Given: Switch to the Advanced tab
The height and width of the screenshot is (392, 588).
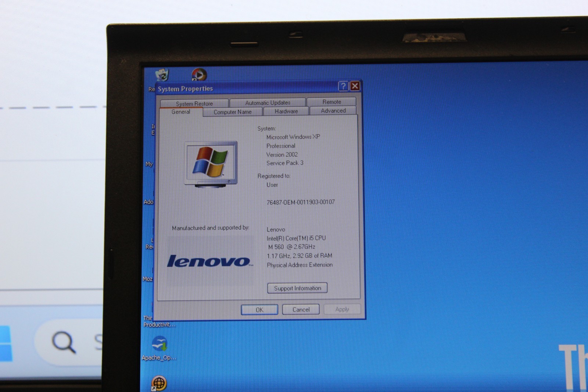Looking at the screenshot, I should (333, 110).
